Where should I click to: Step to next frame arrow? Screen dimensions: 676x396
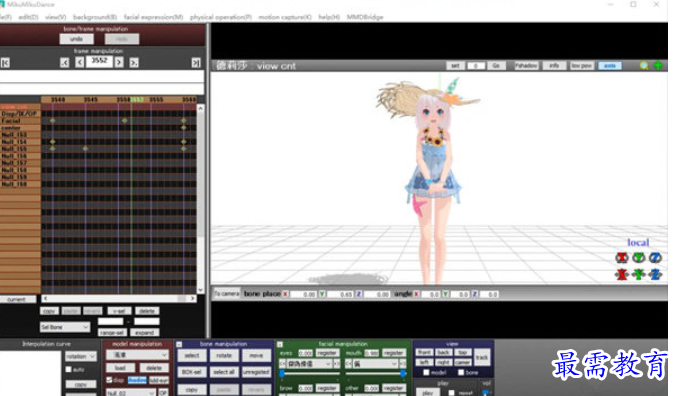[x=119, y=63]
